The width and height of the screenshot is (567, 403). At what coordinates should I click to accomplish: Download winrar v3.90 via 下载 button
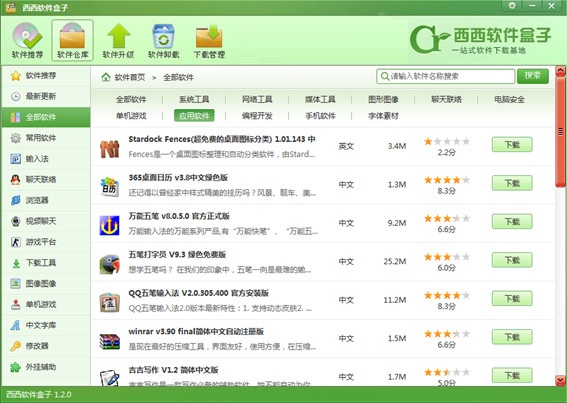(x=512, y=337)
